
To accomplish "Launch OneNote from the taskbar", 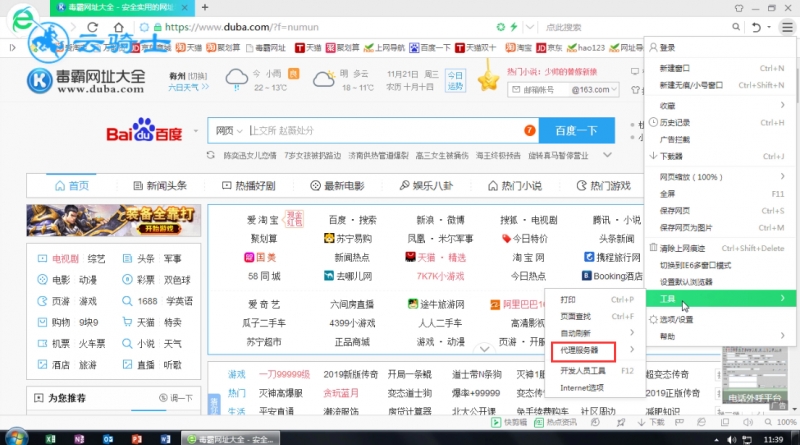I will pyautogui.click(x=79, y=439).
